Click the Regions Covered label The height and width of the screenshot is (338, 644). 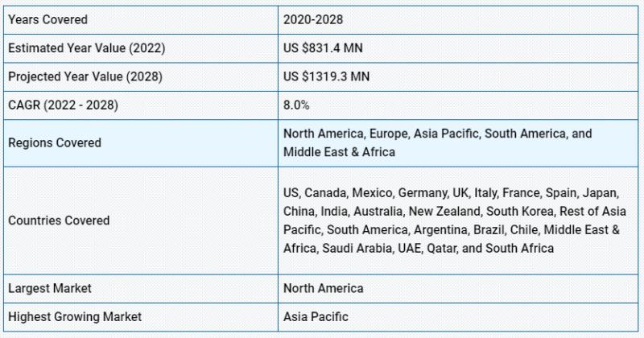[x=55, y=143]
